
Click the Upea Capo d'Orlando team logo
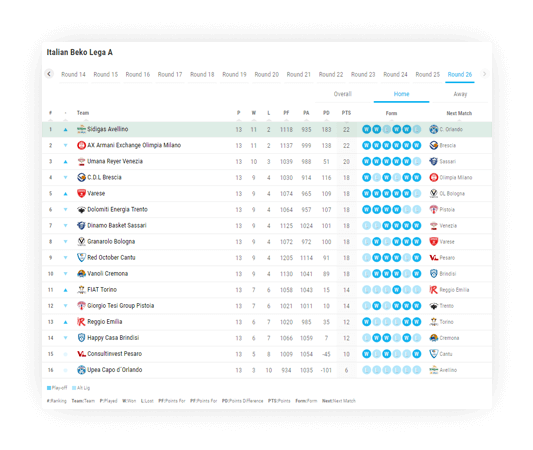click(81, 370)
